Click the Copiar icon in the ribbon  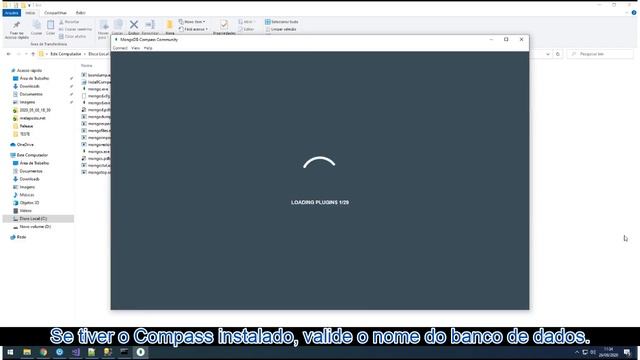click(37, 25)
